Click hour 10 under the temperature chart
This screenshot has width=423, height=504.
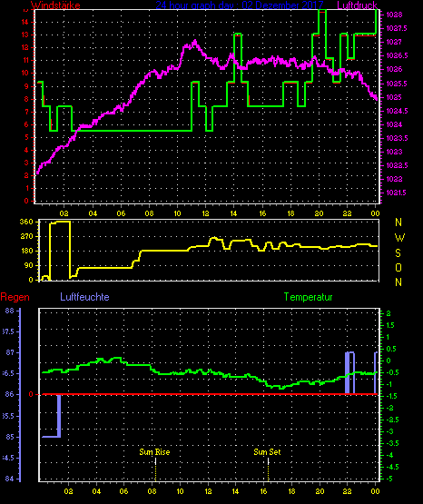(181, 491)
